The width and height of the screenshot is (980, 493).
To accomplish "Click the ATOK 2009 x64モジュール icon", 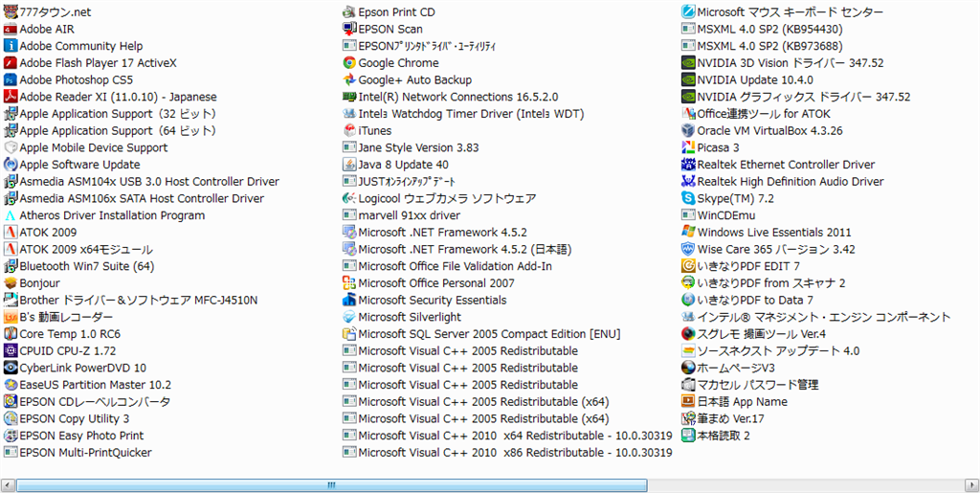I will 10,249.
